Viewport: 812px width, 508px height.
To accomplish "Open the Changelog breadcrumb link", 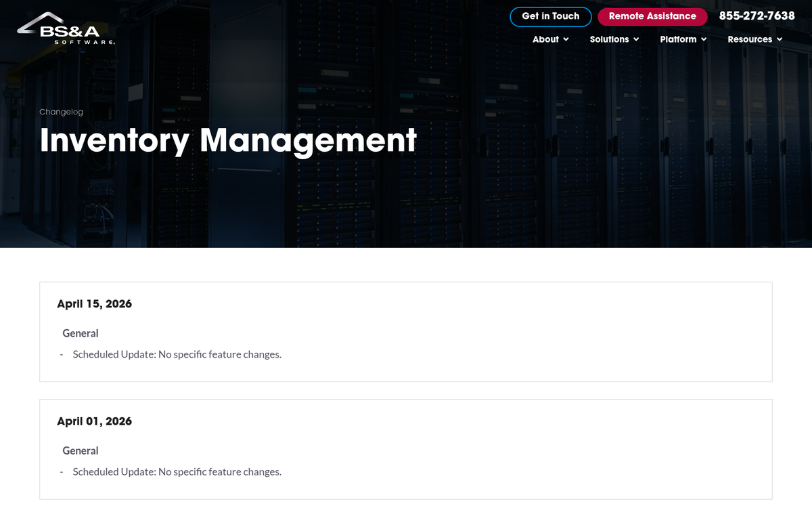I will pos(61,112).
